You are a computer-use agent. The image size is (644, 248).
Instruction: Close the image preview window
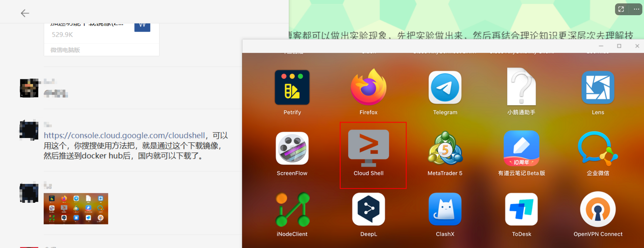tap(637, 46)
